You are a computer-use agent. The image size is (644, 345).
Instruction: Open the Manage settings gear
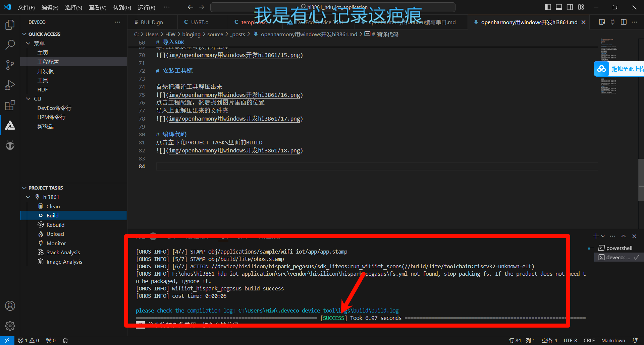pos(10,326)
